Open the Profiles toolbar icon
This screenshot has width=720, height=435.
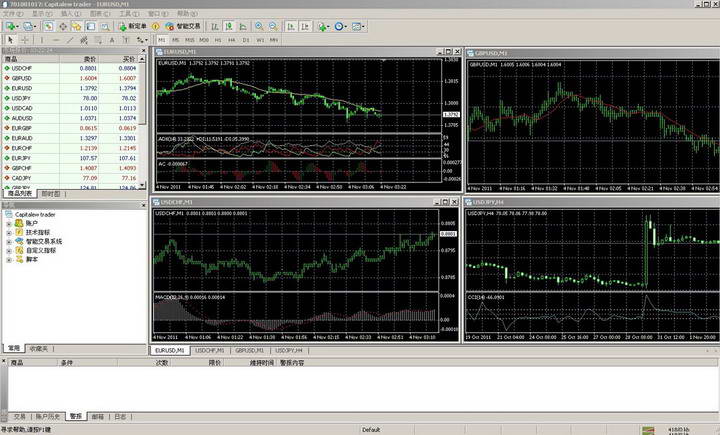pos(29,27)
